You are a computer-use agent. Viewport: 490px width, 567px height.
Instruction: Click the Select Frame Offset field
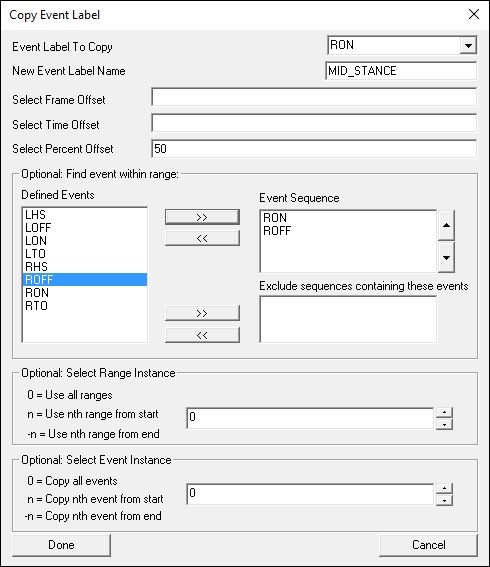click(x=314, y=97)
